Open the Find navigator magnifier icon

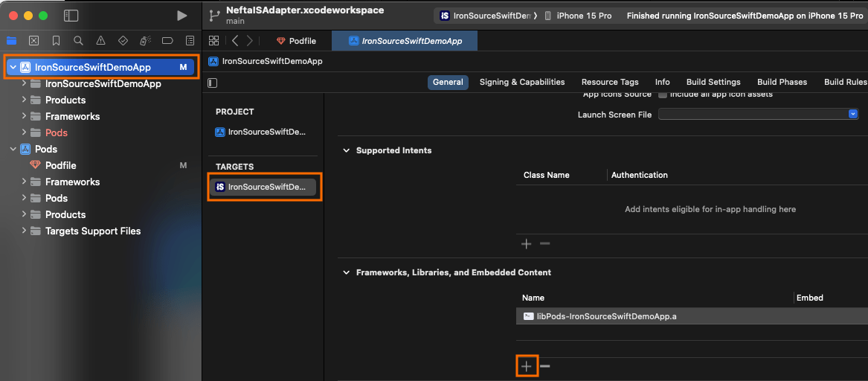tap(78, 40)
